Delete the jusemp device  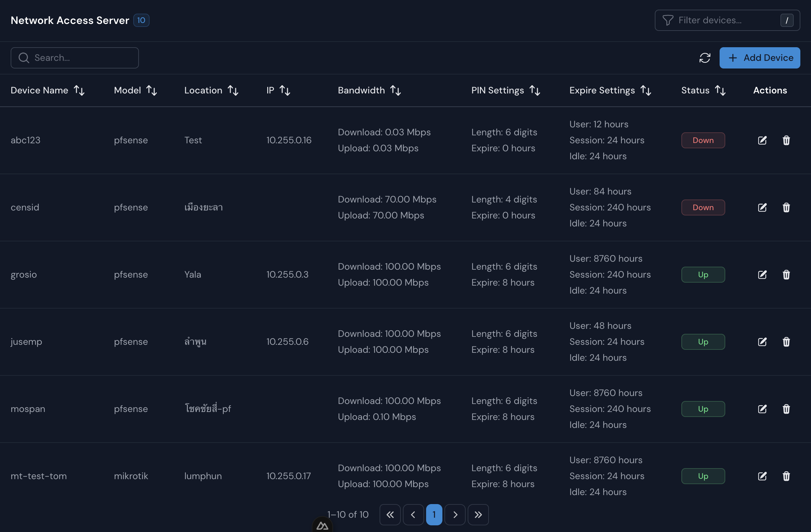click(786, 342)
